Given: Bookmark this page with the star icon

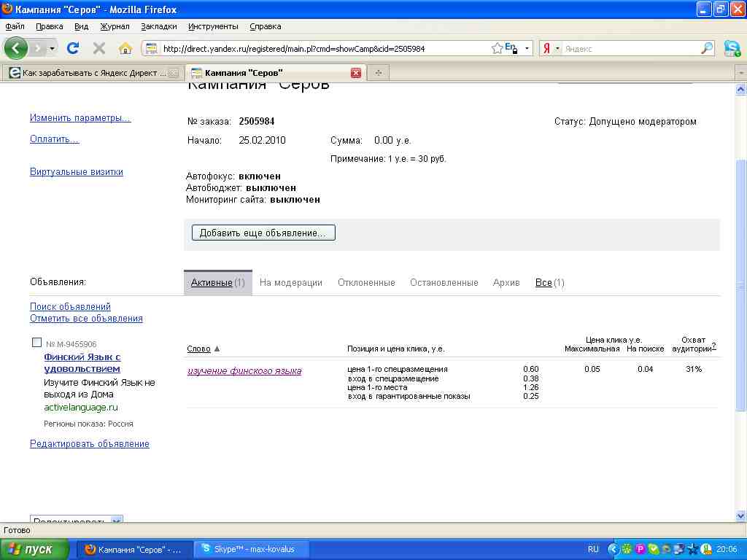Looking at the screenshot, I should pos(497,48).
